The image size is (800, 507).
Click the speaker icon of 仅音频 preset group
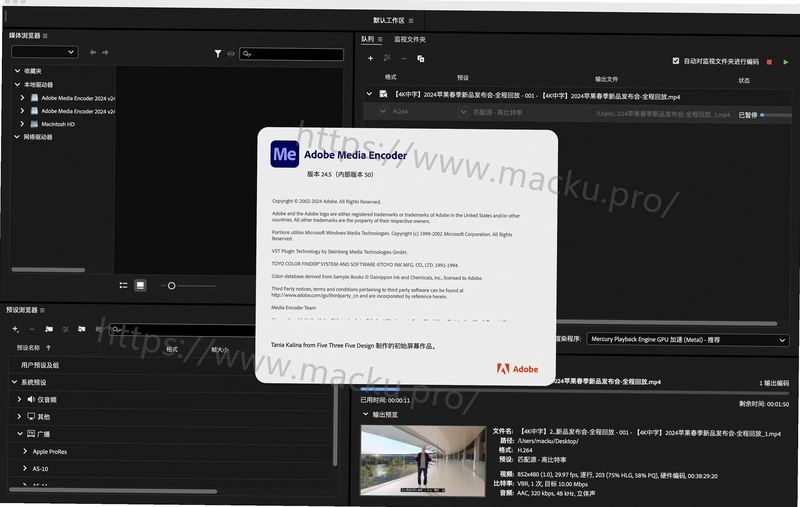tap(31, 399)
